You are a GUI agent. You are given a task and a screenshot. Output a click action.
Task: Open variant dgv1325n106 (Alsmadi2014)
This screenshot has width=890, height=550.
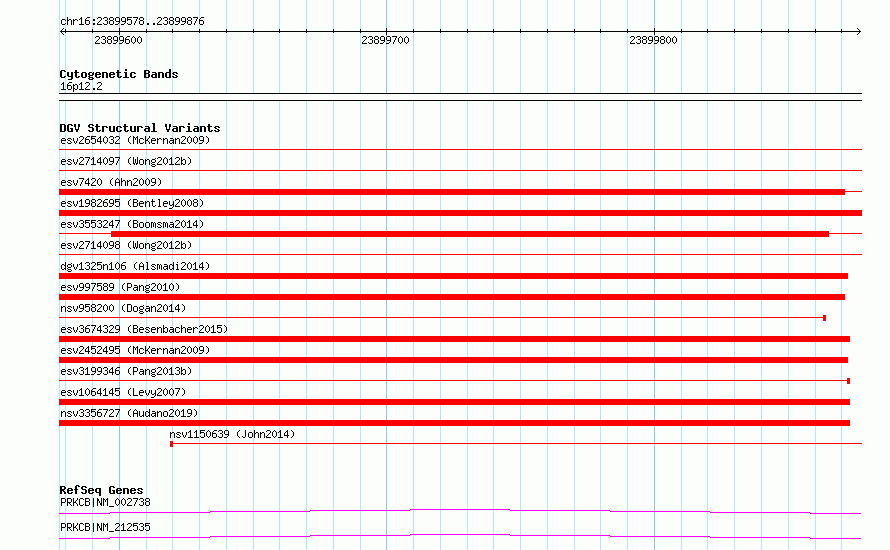135,266
